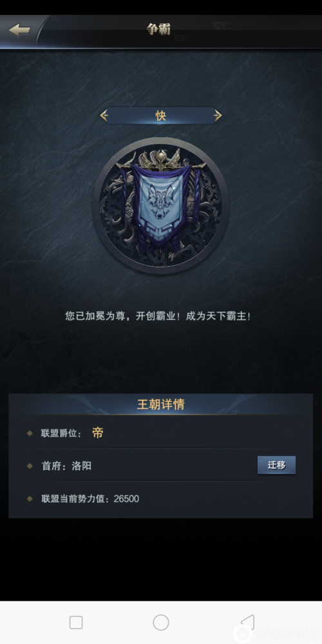Tap Android back triangle button

click(x=247, y=622)
